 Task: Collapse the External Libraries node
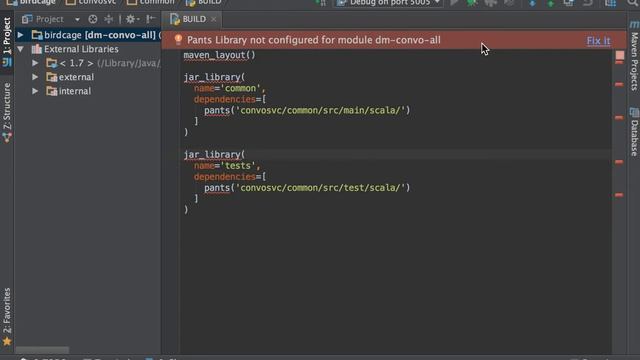20,49
